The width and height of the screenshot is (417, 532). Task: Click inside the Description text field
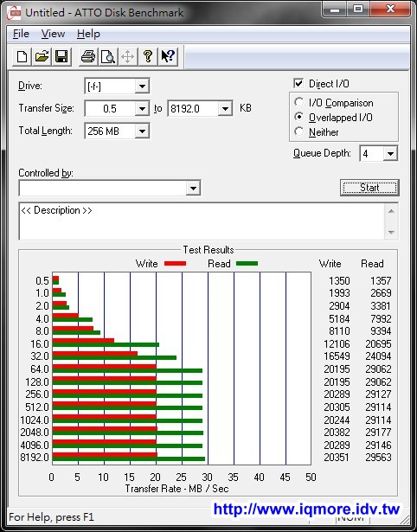(202, 221)
